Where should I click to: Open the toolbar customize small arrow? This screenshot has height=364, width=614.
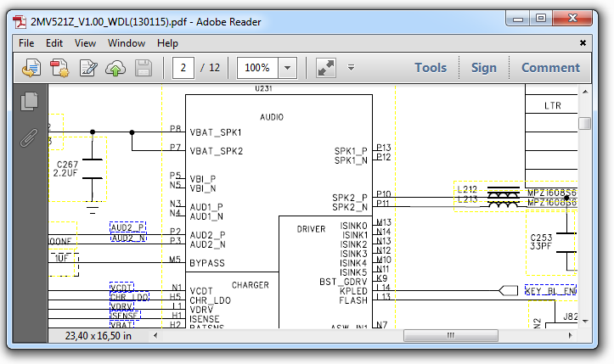click(352, 68)
